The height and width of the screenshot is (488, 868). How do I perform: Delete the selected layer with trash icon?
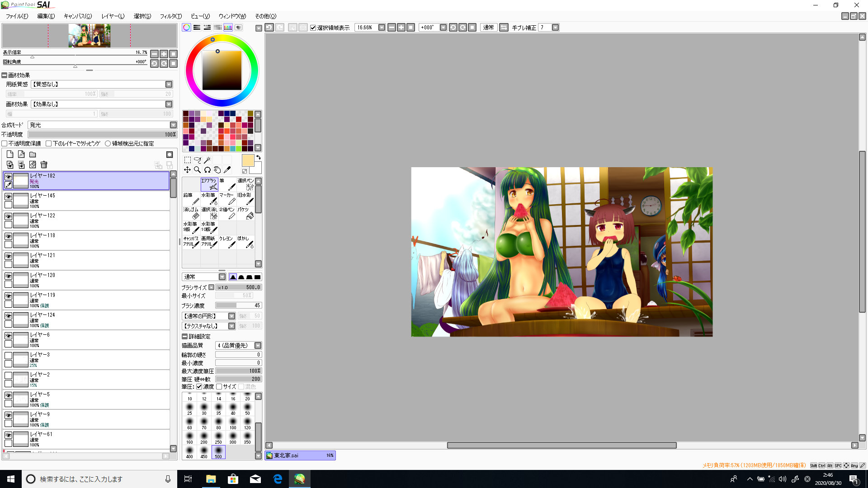[x=44, y=165]
